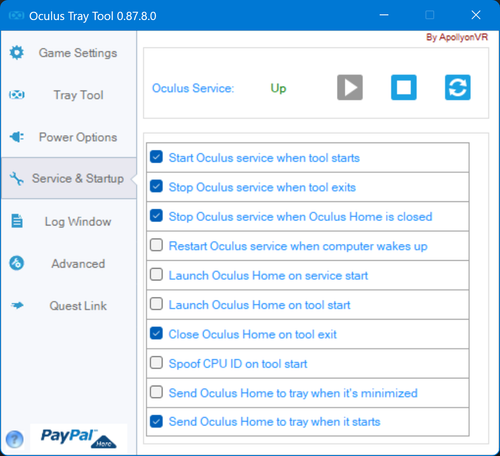Viewport: 500px width, 456px height.
Task: Click the 'Up' service status text
Action: (x=278, y=88)
